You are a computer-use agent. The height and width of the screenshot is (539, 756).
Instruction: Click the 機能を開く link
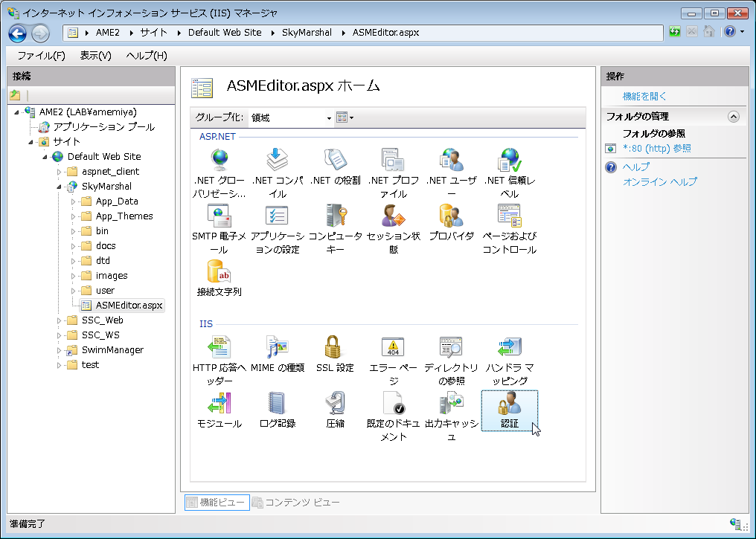(644, 97)
